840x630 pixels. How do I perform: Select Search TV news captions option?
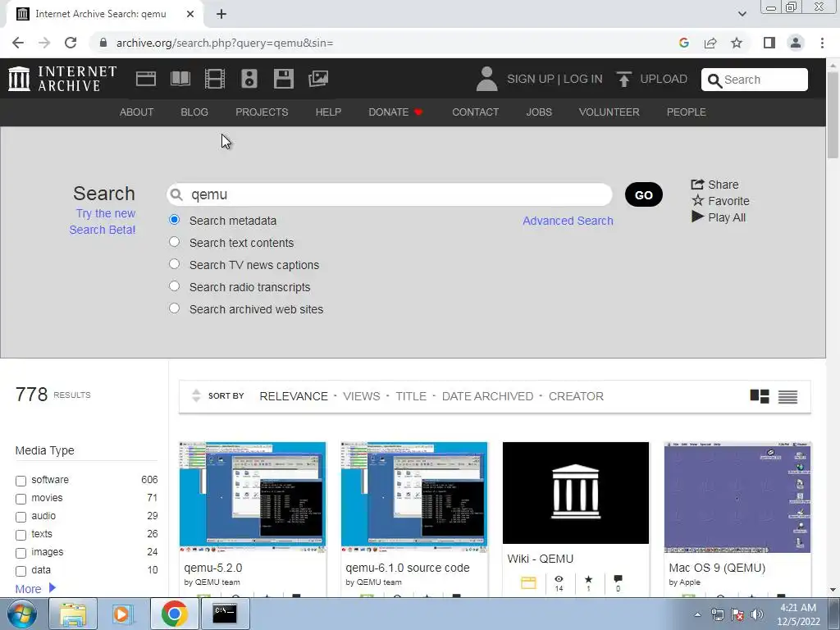(x=174, y=264)
